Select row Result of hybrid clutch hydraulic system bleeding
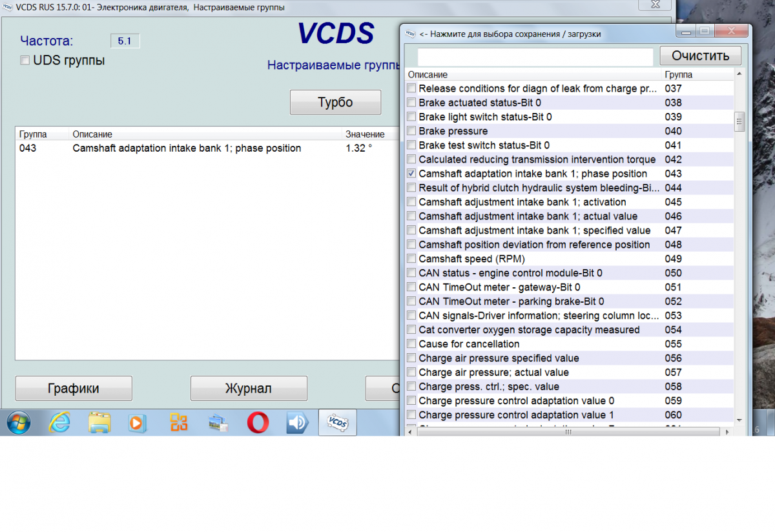 point(570,188)
